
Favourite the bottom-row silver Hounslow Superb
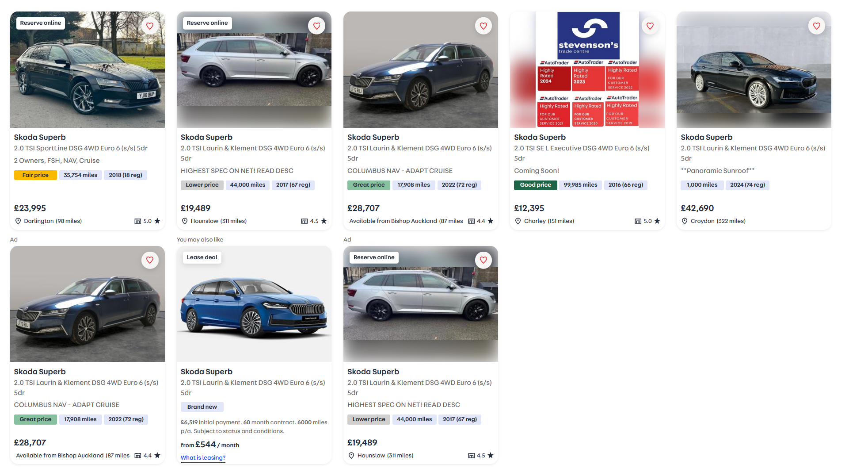(483, 260)
